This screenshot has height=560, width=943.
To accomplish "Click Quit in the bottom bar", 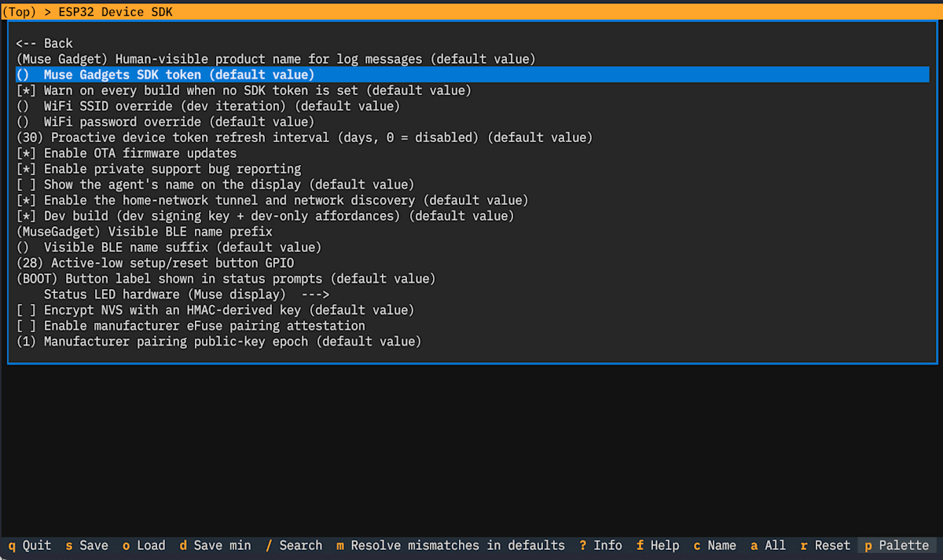I will click(x=30, y=545).
